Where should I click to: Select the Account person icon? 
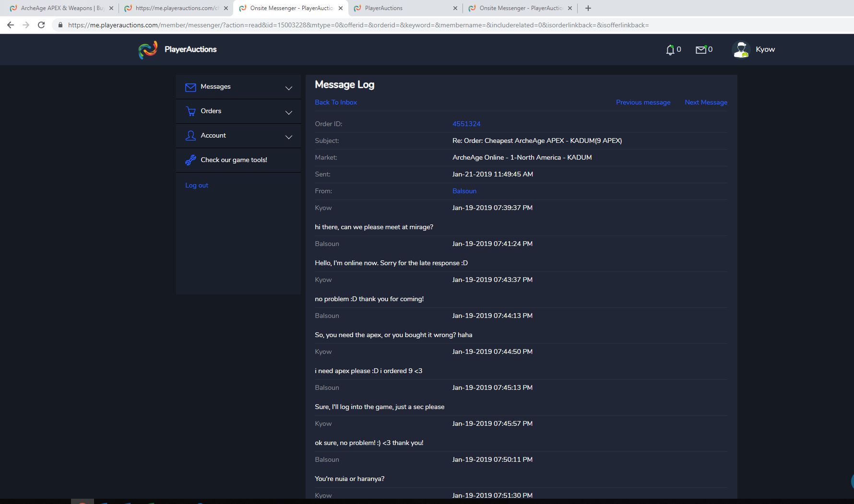[190, 135]
